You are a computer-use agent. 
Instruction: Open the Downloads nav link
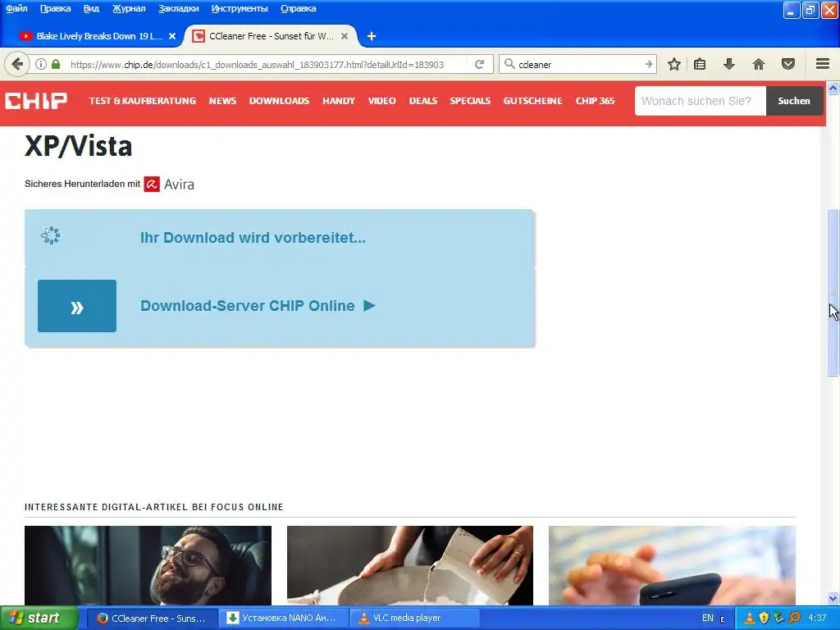(x=279, y=101)
